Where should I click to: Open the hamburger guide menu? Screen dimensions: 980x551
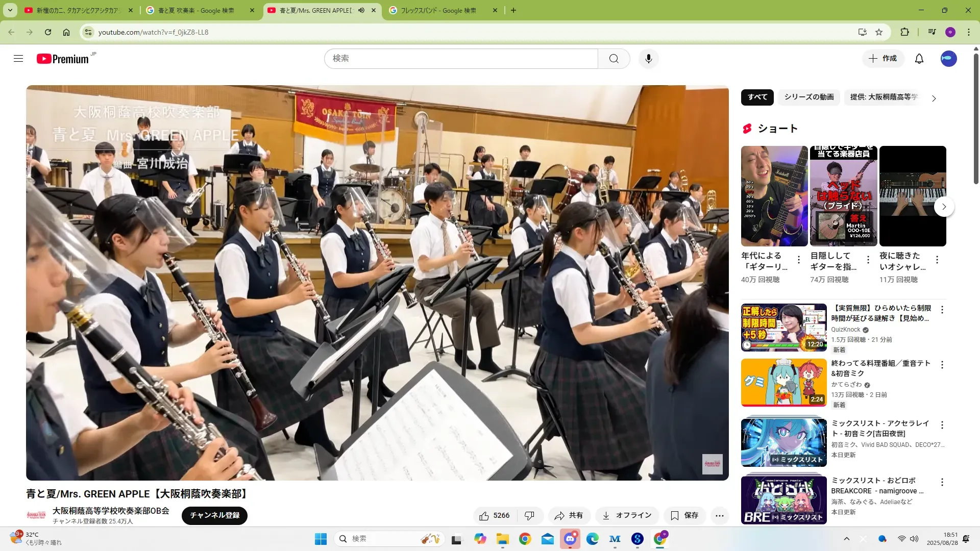point(18,59)
